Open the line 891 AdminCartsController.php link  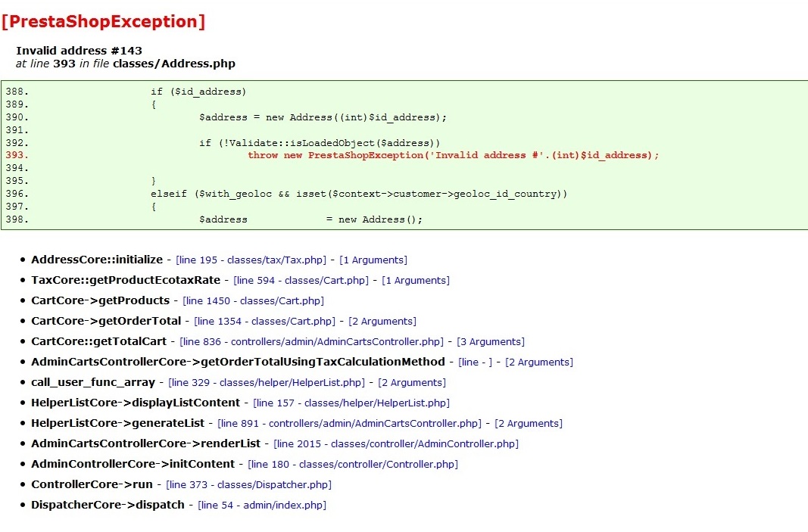(349, 424)
